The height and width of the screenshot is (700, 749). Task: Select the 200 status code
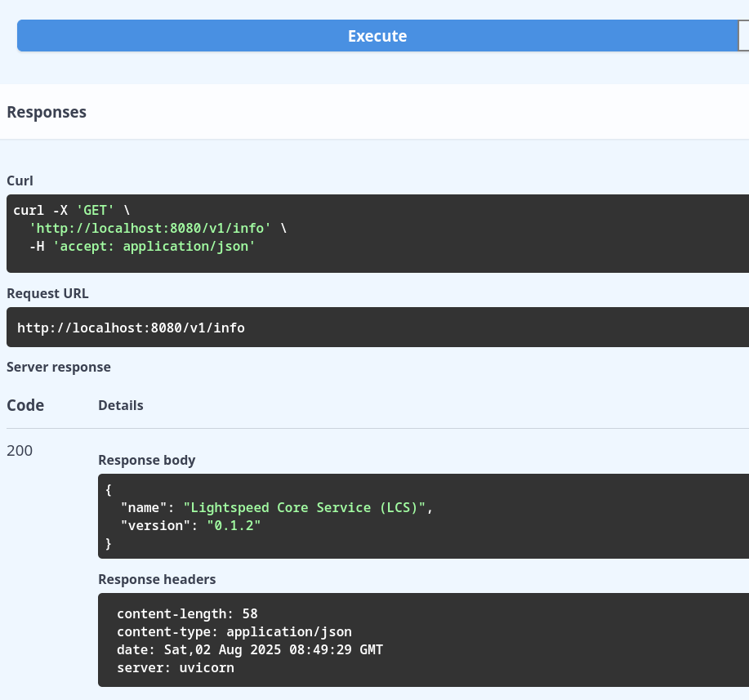19,450
